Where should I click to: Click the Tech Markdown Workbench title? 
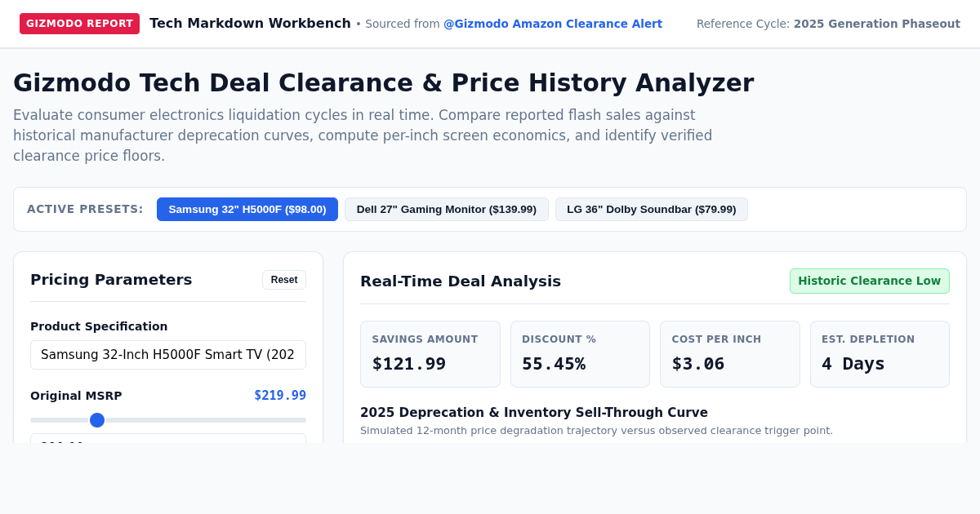click(x=250, y=24)
